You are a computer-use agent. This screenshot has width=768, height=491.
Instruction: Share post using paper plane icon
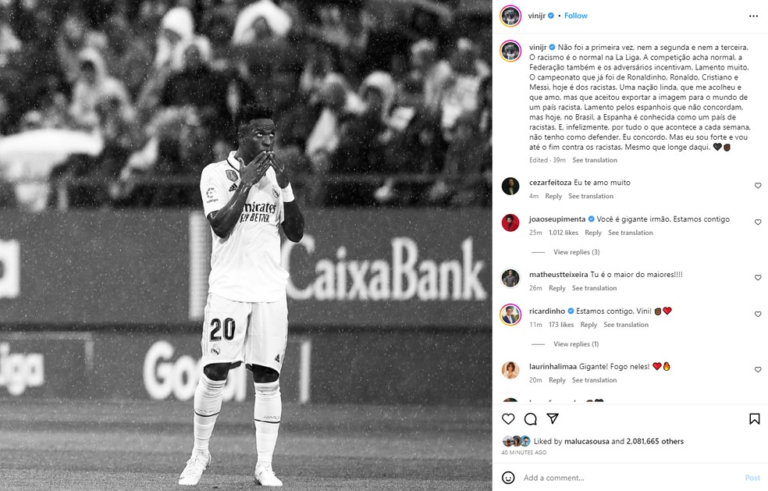click(x=552, y=418)
